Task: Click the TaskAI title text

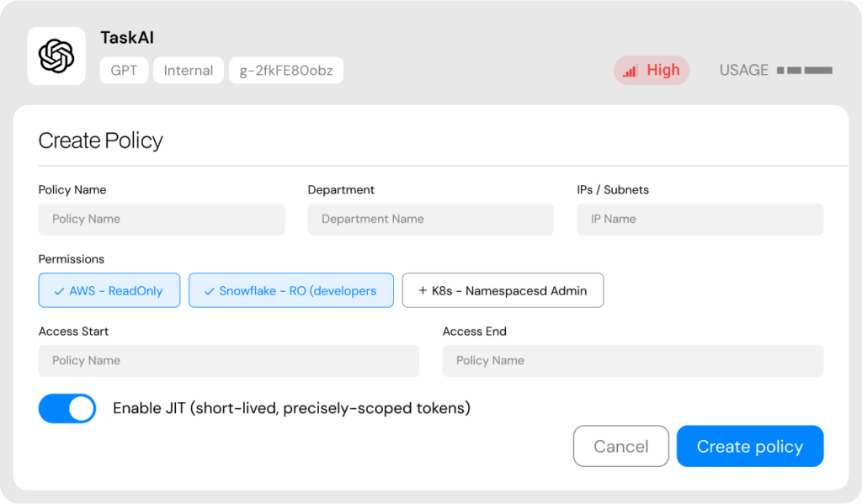Action: point(127,38)
